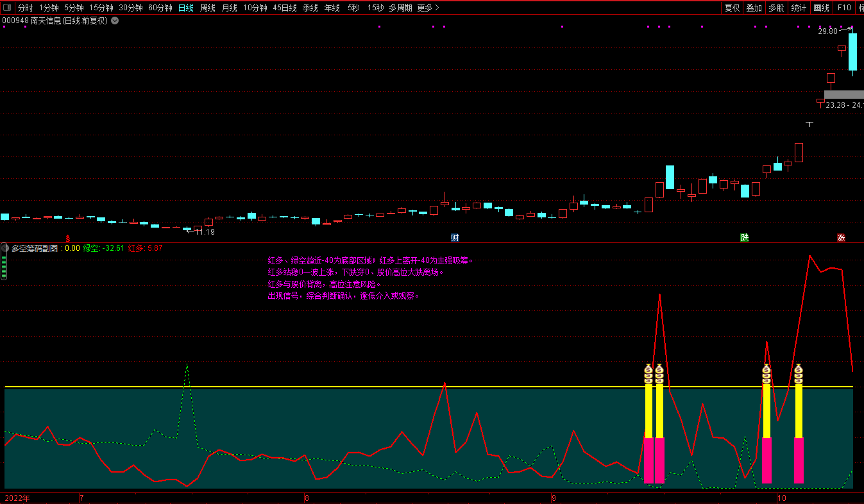Open the 多周期 multi-period view
The width and height of the screenshot is (864, 504).
click(400, 8)
